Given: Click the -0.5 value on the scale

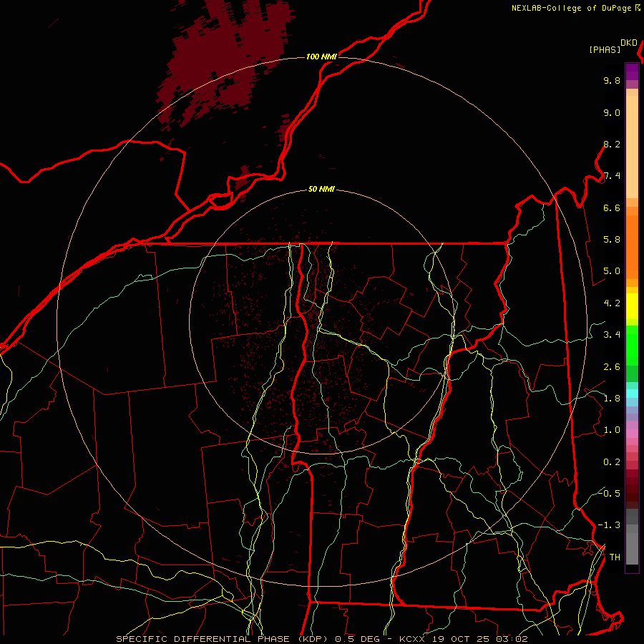Looking at the screenshot, I should coord(609,494).
